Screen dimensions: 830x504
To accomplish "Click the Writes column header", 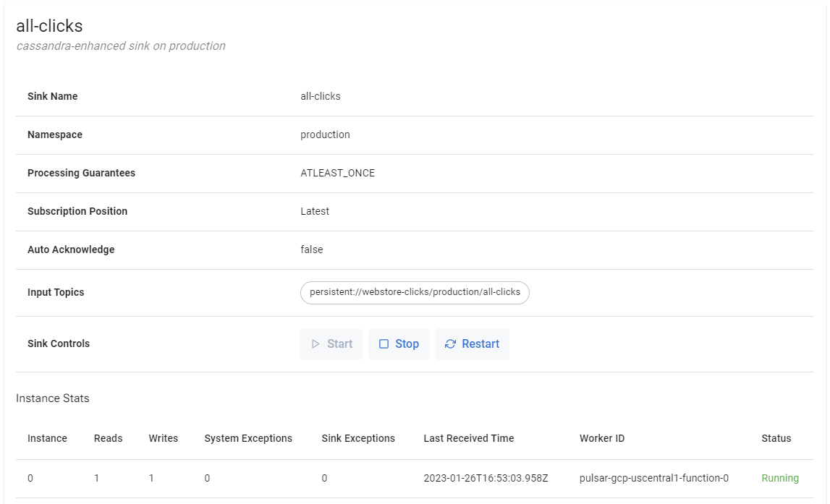I will click(x=163, y=438).
